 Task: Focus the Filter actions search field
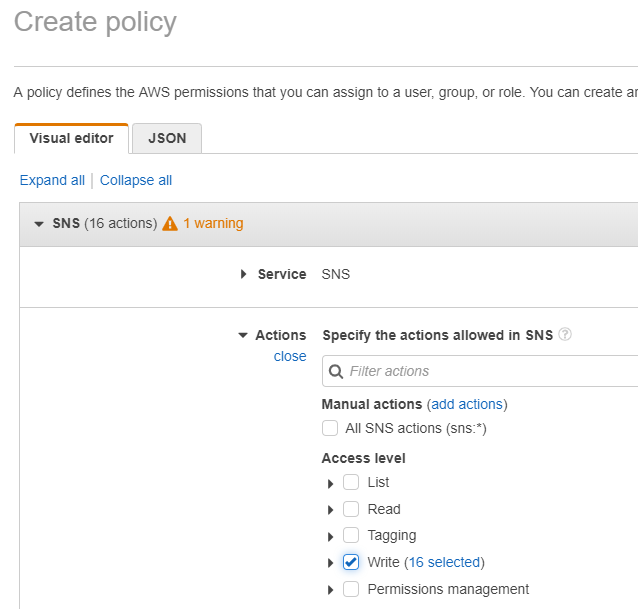480,371
